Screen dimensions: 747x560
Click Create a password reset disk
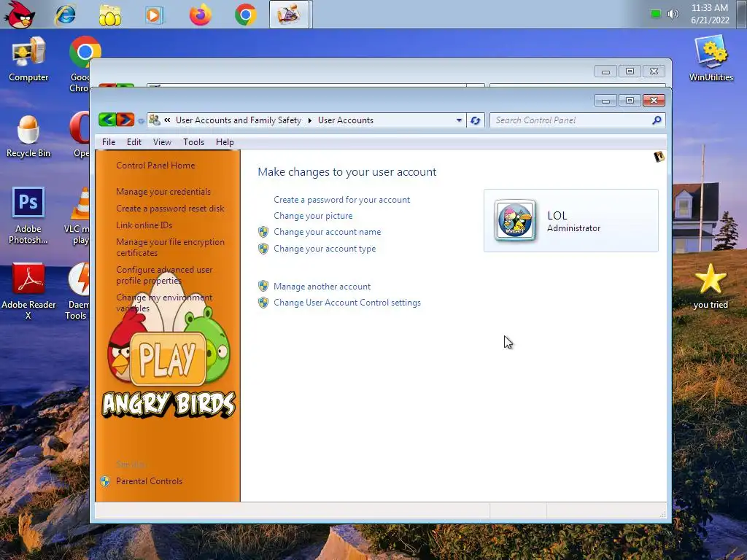tap(170, 208)
